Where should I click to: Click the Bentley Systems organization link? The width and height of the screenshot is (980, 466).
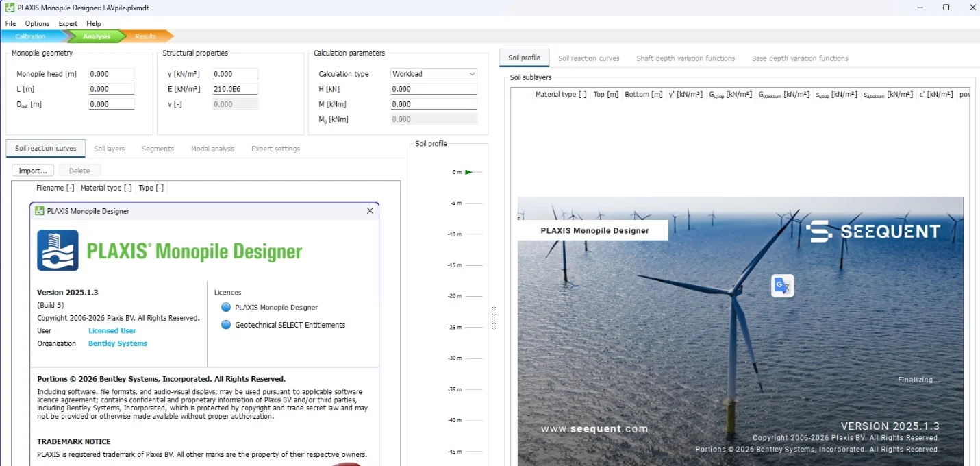pyautogui.click(x=118, y=343)
